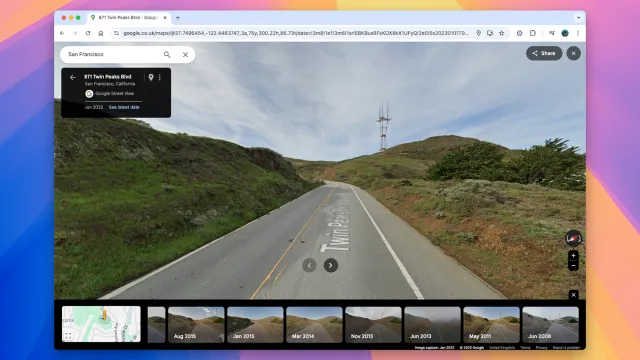640x360 pixels.
Task: Click the location pin icon in address card
Action: point(151,77)
